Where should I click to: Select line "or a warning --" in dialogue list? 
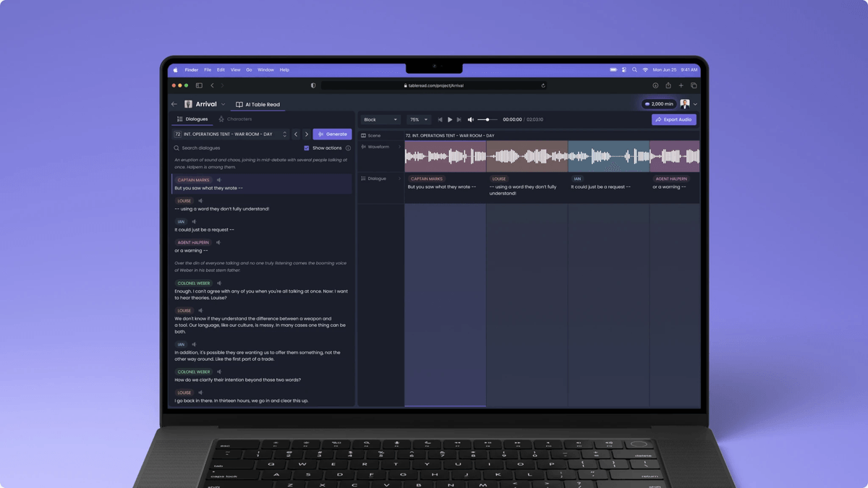(x=191, y=251)
